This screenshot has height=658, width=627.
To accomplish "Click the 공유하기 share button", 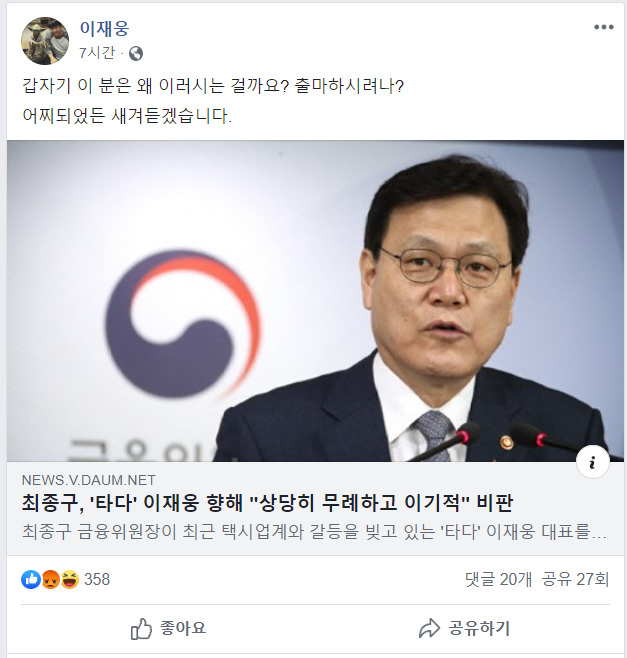I will 464,629.
